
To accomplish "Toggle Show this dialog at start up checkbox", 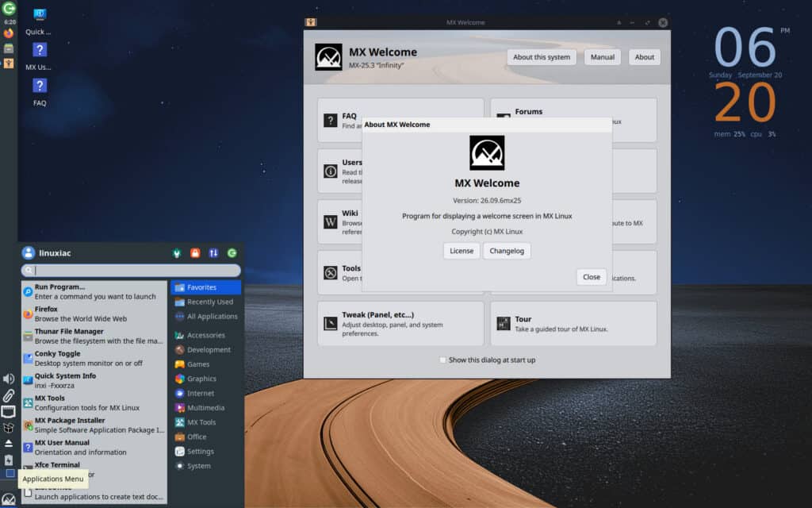I will (442, 360).
